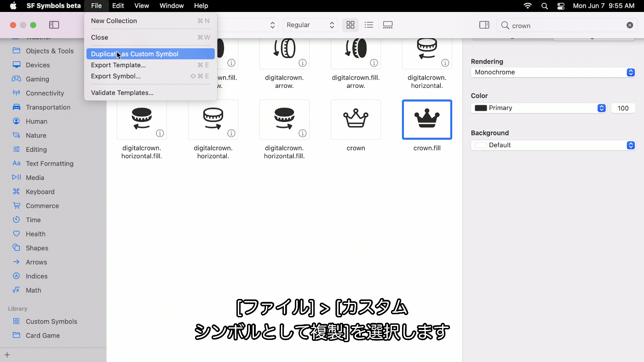The image size is (644, 362).
Task: Show info for digitalcrown.fill.arrow. symbol
Action: pos(374,63)
